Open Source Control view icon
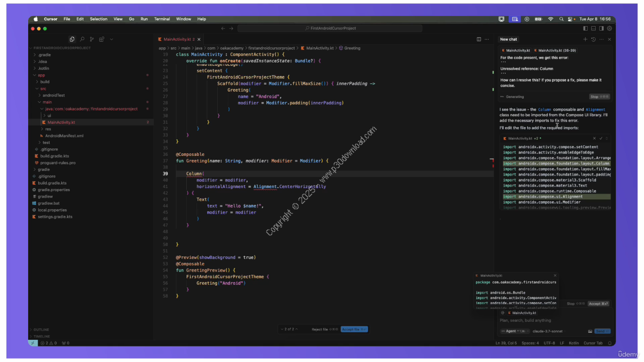 coord(92,39)
